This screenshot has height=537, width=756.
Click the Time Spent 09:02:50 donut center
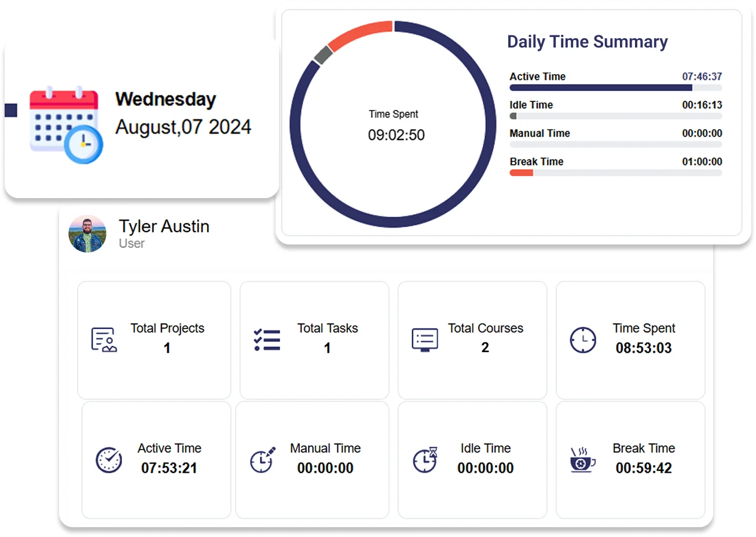(395, 125)
